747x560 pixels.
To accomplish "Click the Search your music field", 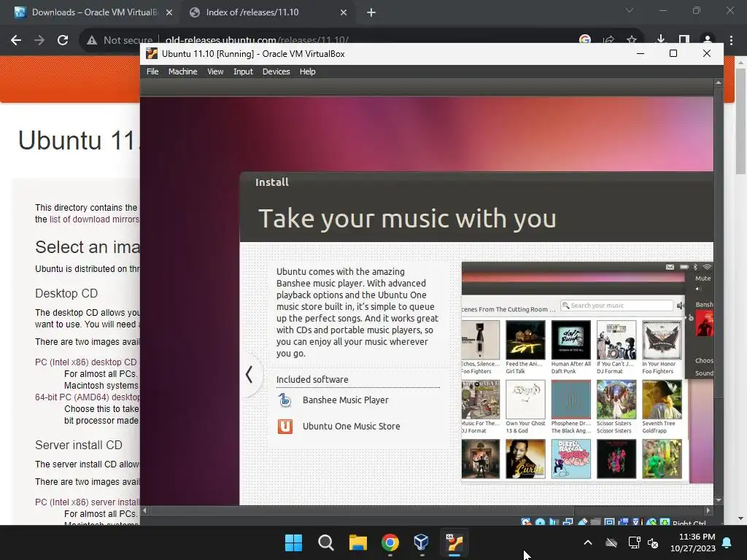I will tap(617, 306).
